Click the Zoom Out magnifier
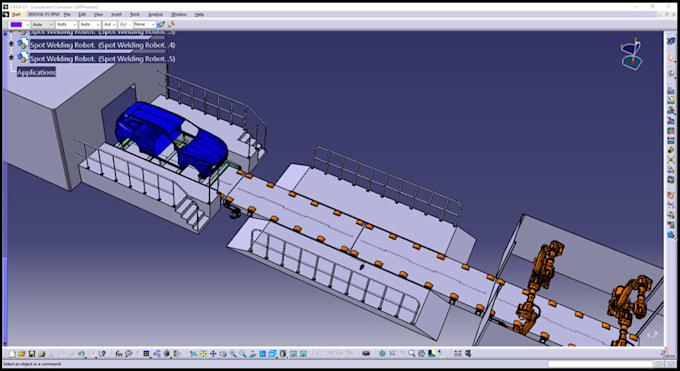680x371 pixels. 242,354
